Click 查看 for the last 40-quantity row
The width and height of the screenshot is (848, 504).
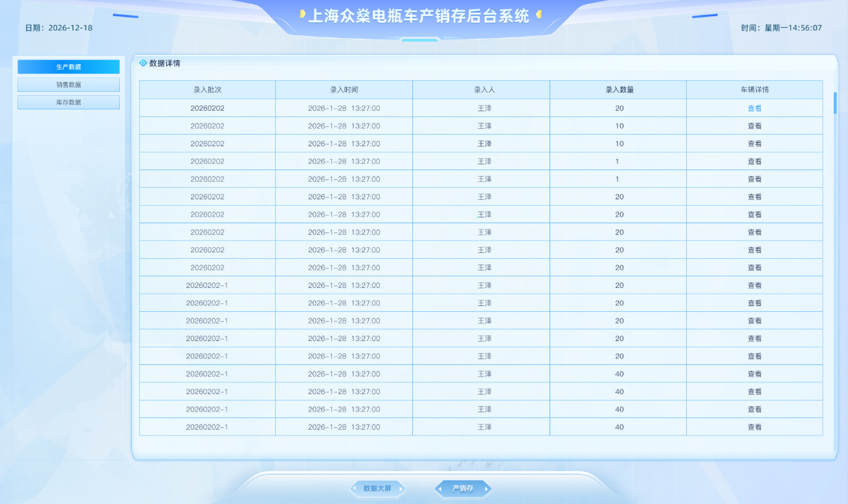coord(755,427)
